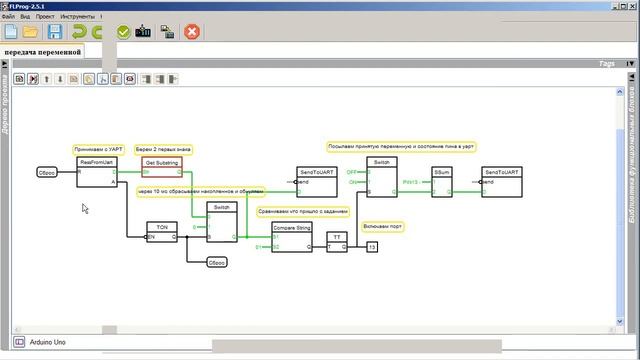Select the Get Substring block
Screen dimensions: 640x360
click(x=162, y=167)
